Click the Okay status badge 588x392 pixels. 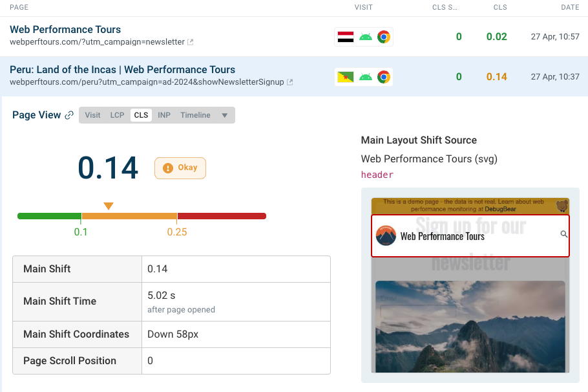pos(180,168)
